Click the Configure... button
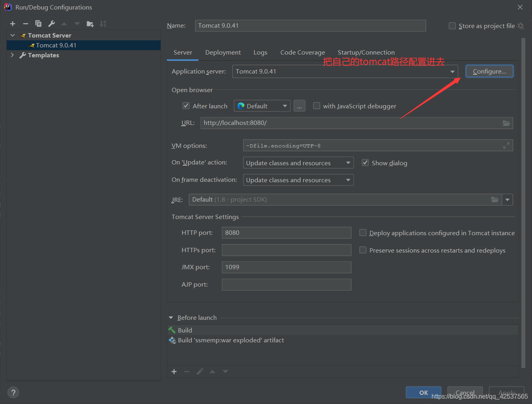532x404 pixels. 489,72
